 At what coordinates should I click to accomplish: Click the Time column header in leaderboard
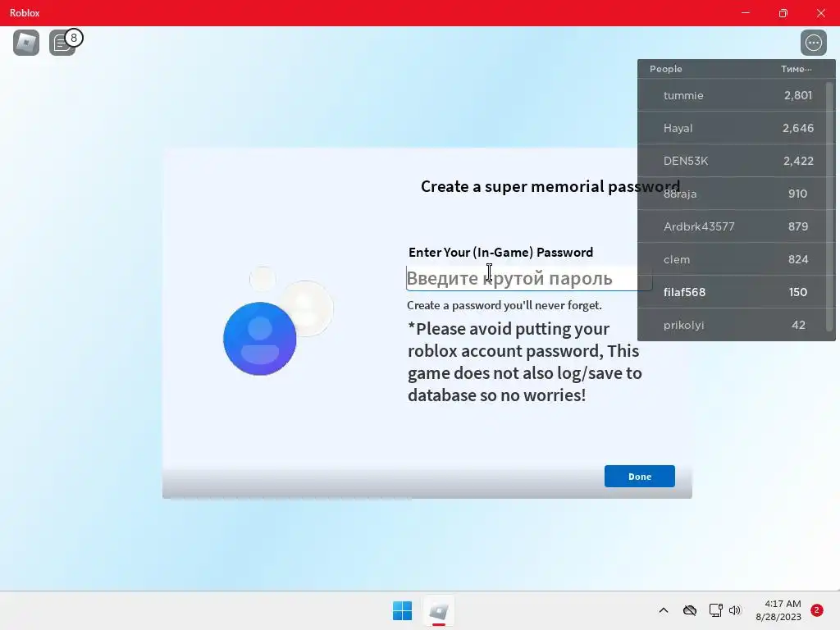(796, 69)
